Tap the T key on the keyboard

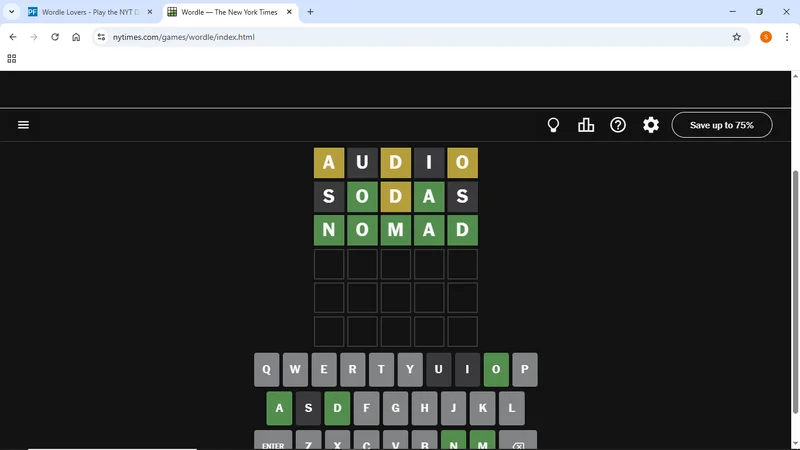[x=381, y=369]
